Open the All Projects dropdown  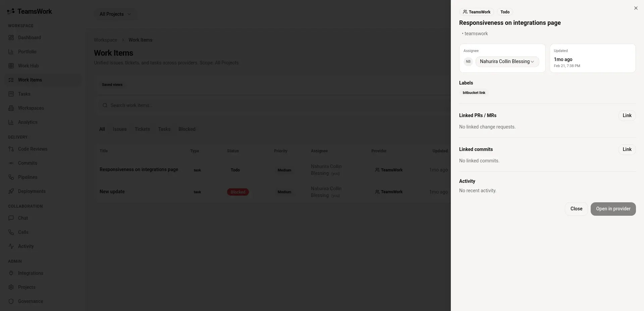115,14
